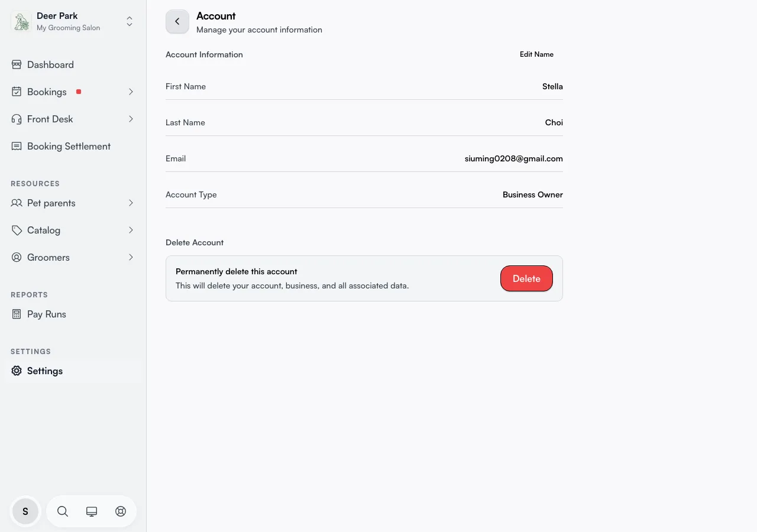The image size is (757, 532).
Task: Click the Pay Runs calculator icon
Action: point(17,314)
